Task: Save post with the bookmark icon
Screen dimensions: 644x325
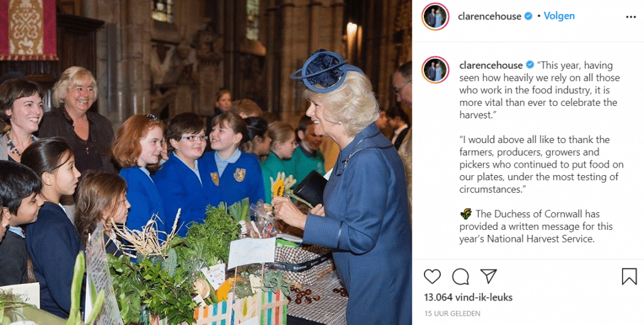Action: [629, 277]
